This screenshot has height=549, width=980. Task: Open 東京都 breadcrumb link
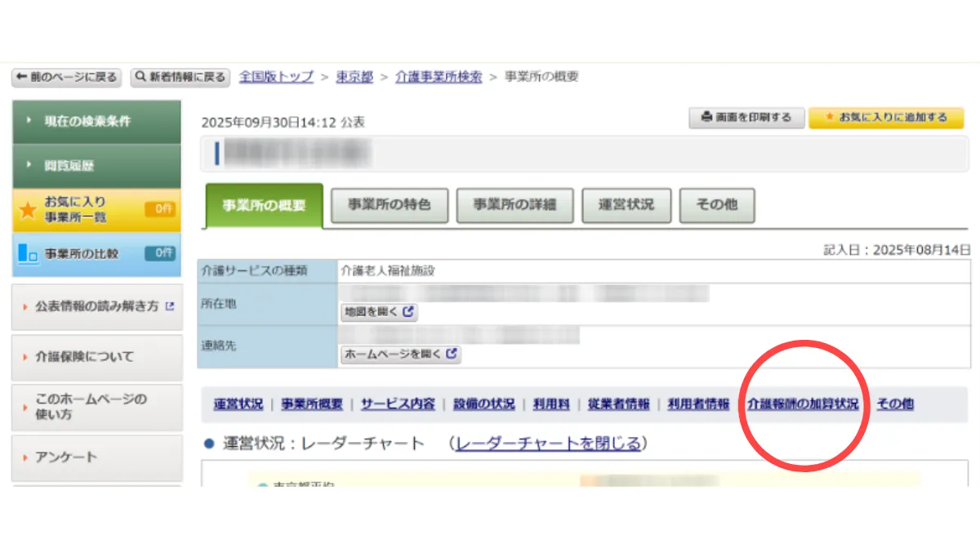pyautogui.click(x=354, y=77)
